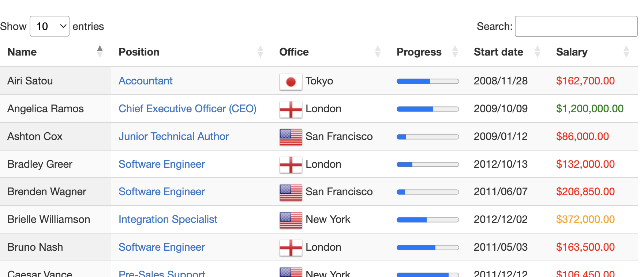The height and width of the screenshot is (277, 644).
Task: Open Chief Executive Officer (CEO) link
Action: 187,109
